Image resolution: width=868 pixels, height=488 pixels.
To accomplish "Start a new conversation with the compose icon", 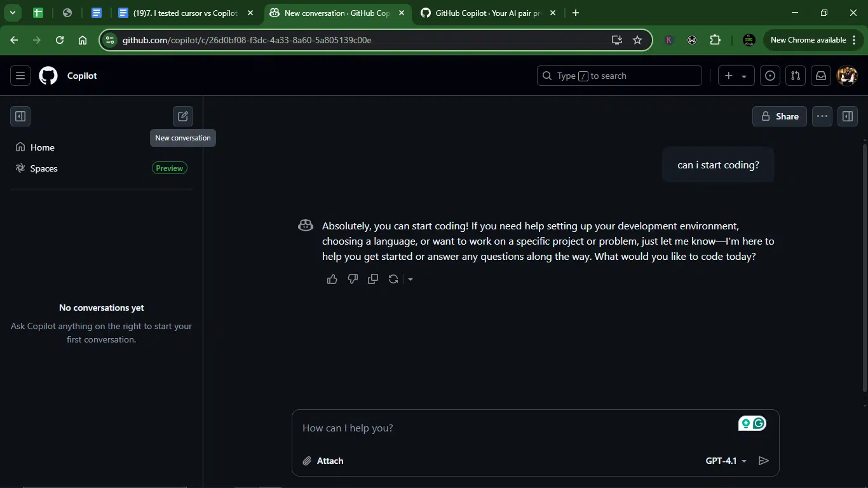I will [183, 116].
